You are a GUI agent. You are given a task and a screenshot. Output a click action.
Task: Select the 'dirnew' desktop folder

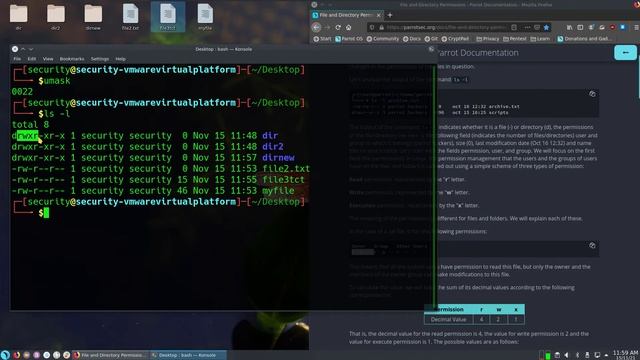pyautogui.click(x=93, y=16)
